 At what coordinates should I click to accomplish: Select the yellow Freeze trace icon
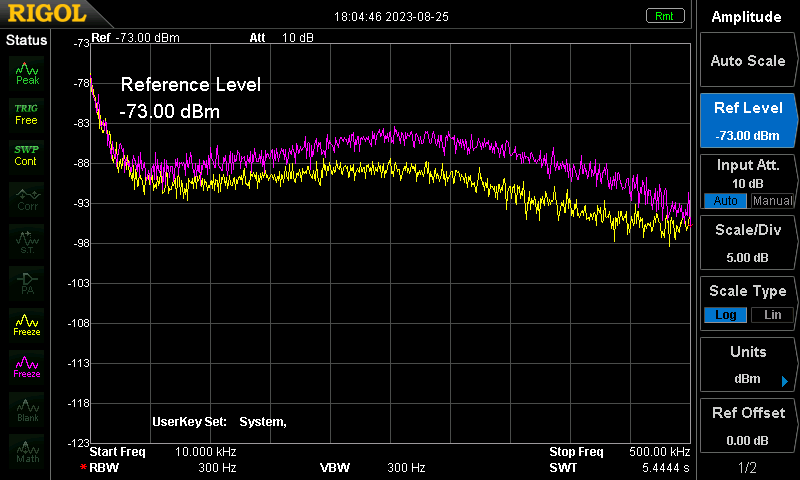pos(27,324)
